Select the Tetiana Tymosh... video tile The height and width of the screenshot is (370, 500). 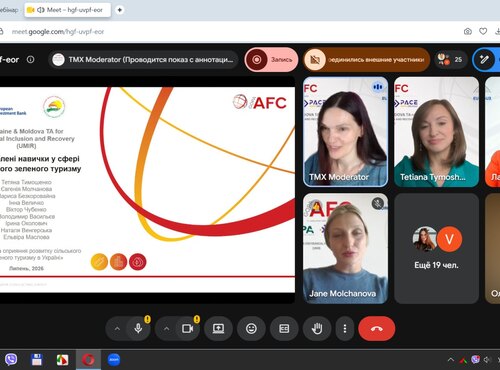(436, 132)
